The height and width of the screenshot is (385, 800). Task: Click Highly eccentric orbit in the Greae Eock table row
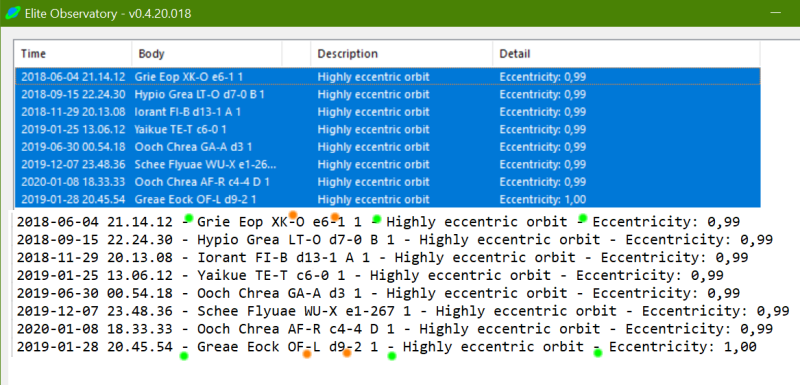[x=373, y=199]
